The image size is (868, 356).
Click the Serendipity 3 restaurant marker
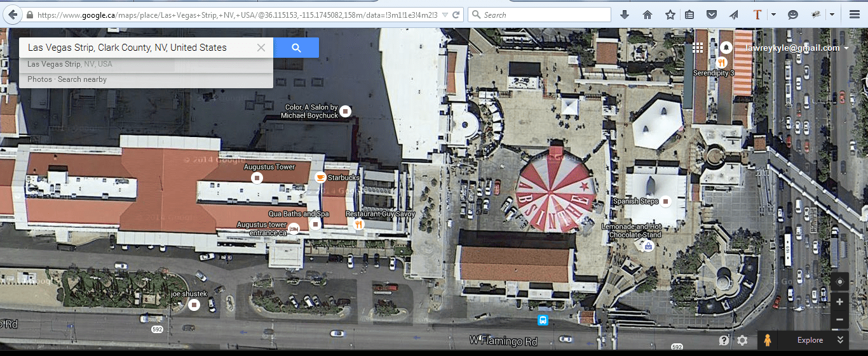tap(721, 62)
